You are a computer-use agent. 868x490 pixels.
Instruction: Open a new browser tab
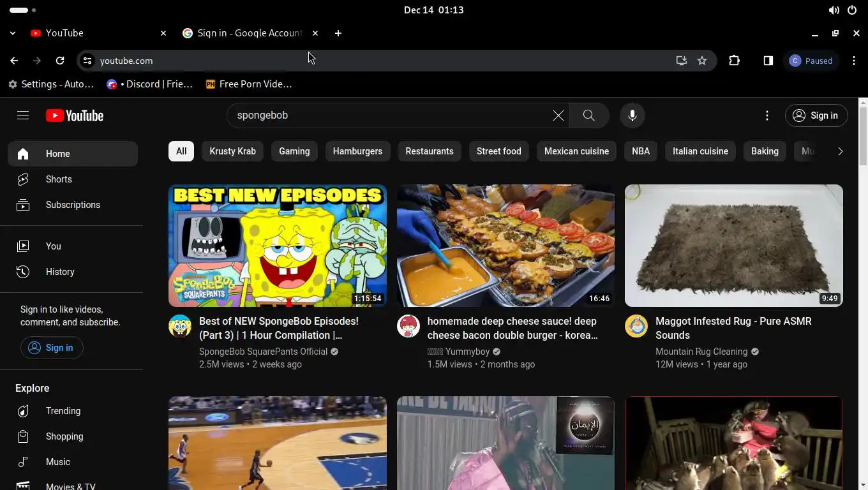tap(338, 33)
